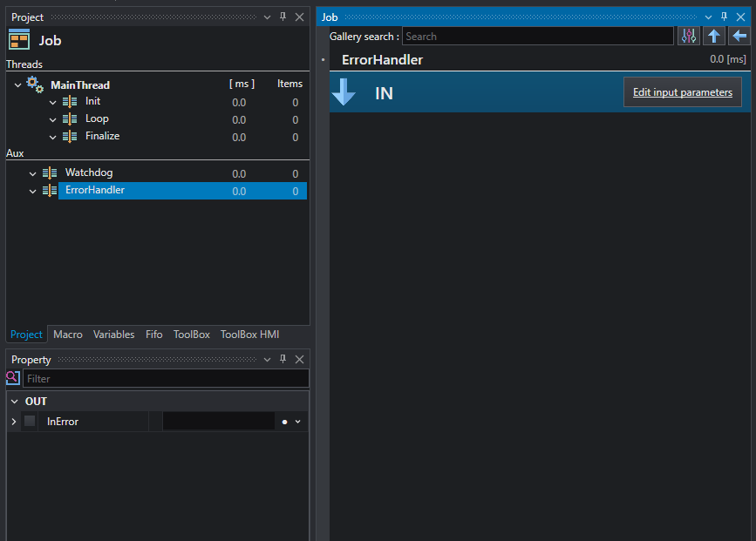Collapse the ErrorHandler node chevron

[33, 192]
